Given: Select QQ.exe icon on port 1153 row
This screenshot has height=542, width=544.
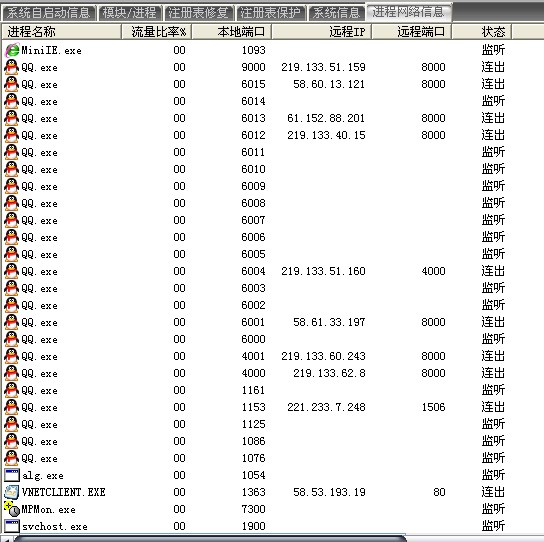Looking at the screenshot, I should [x=11, y=407].
